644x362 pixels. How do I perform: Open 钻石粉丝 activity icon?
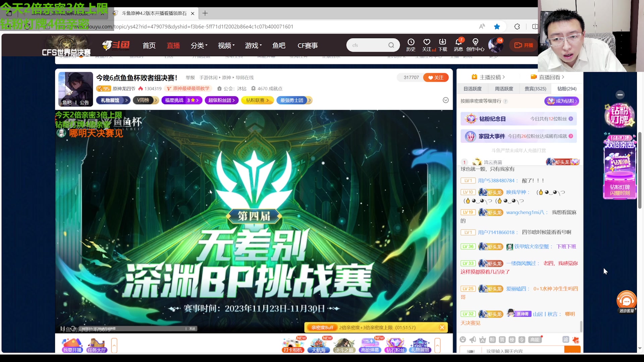[395, 345]
